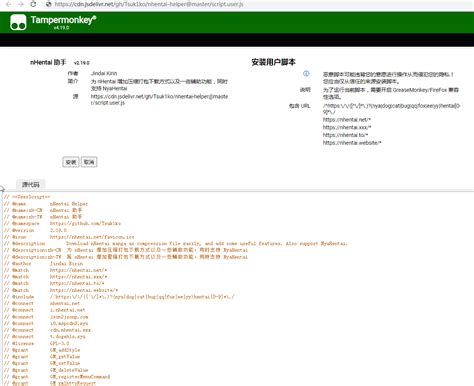This screenshot has height=386, width=474.
Task: Open the 源代码 source code tab
Action: click(x=31, y=184)
